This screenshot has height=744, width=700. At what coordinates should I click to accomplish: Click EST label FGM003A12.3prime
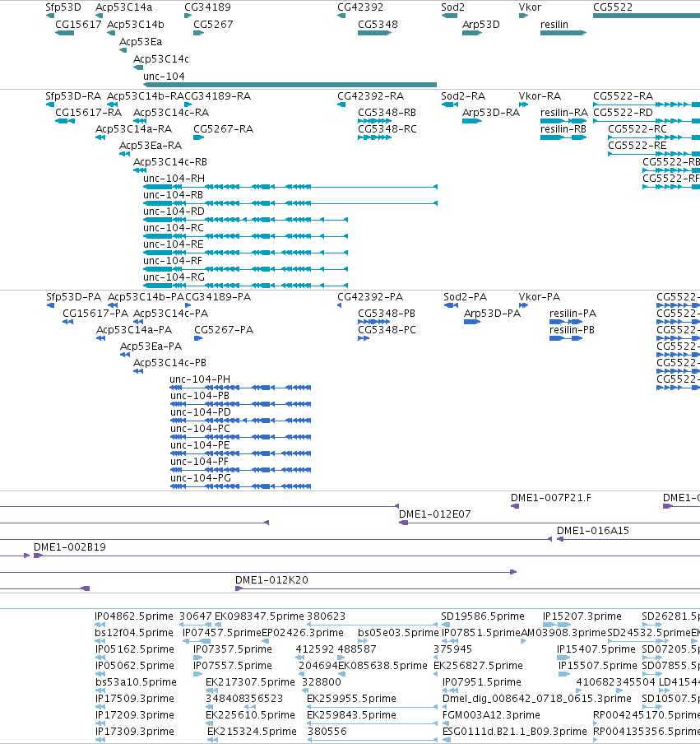(x=491, y=715)
